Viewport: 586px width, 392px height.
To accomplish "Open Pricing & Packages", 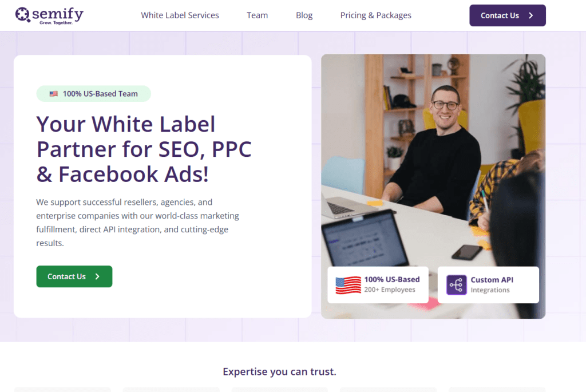I will click(x=375, y=15).
